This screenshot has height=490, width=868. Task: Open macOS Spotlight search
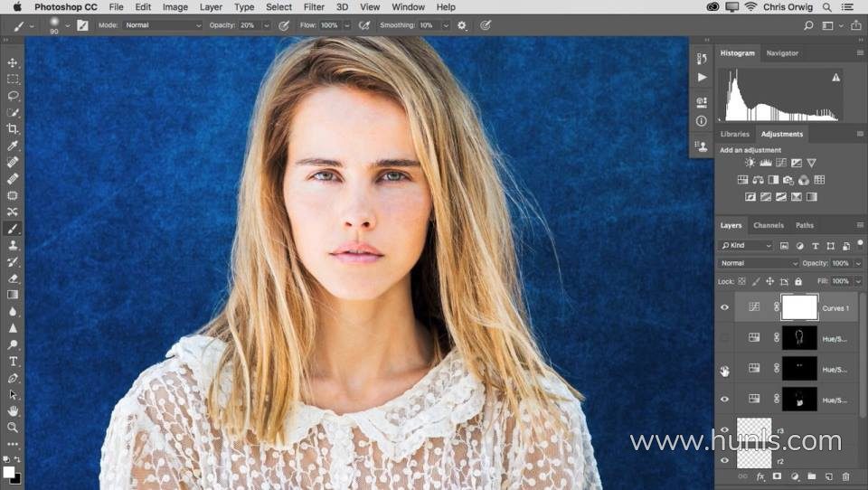[x=826, y=7]
